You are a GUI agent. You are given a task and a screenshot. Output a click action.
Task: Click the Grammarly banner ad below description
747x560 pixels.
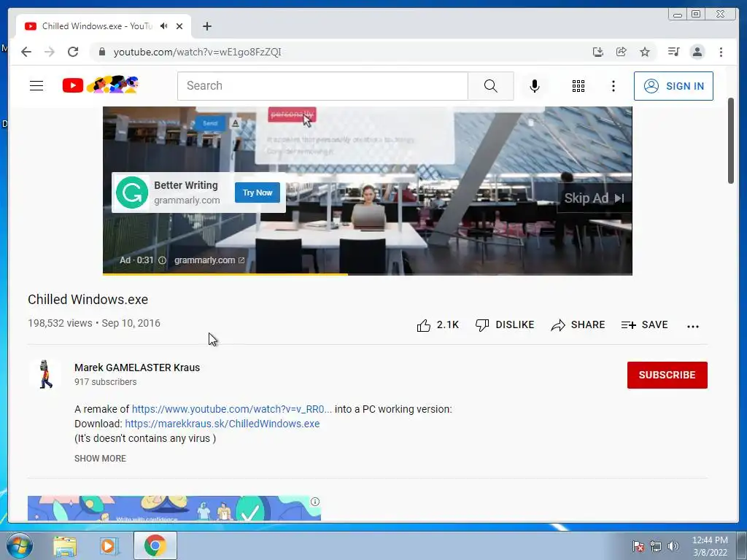[x=174, y=508]
